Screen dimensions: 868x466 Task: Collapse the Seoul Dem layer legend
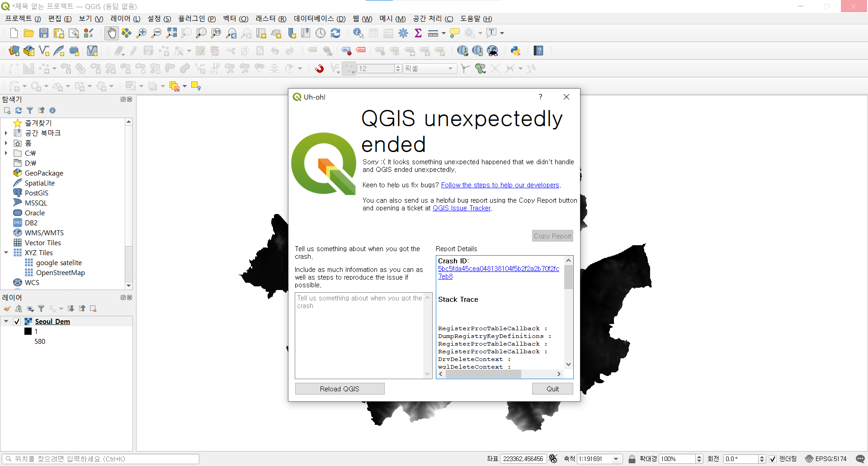tap(6, 321)
